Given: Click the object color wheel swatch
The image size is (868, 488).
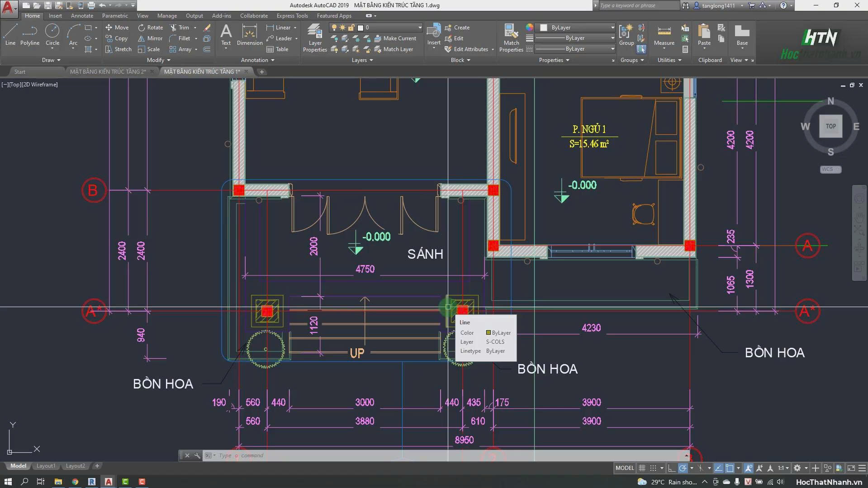Looking at the screenshot, I should [x=530, y=28].
